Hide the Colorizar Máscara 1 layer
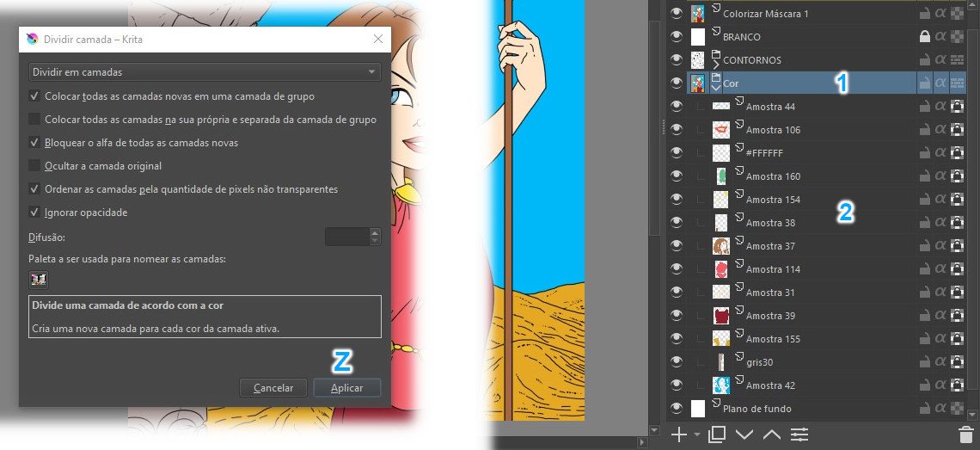 [676, 14]
